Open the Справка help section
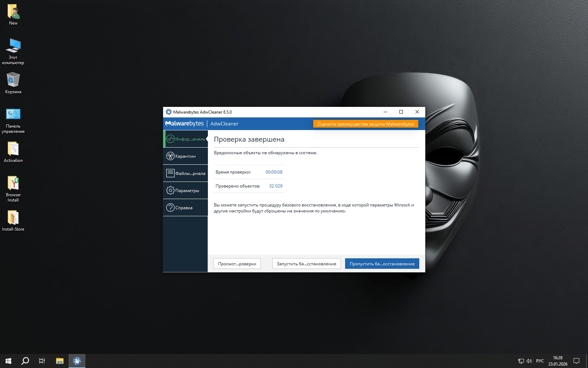 185,208
